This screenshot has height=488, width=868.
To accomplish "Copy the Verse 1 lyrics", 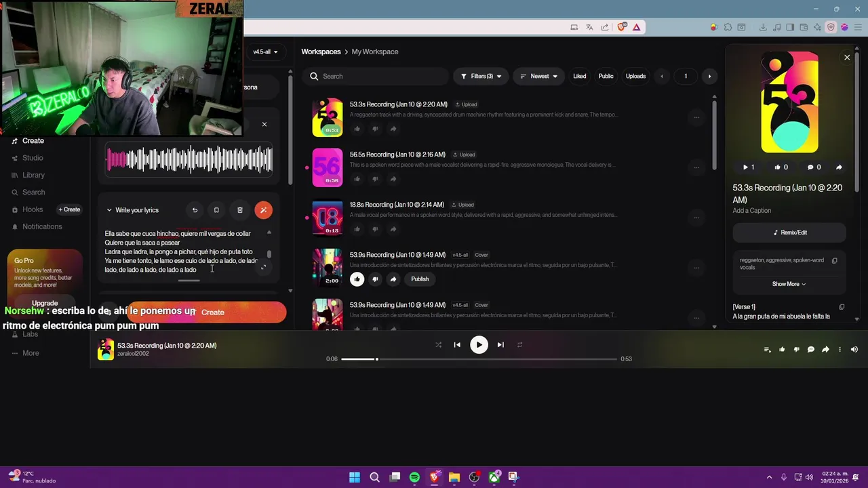I will click(x=842, y=307).
